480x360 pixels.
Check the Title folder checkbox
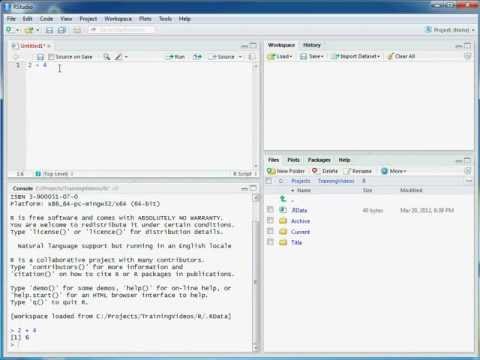click(270, 242)
